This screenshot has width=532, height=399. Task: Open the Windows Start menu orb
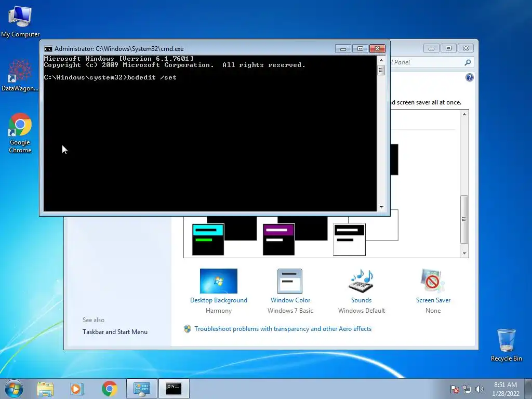pos(14,389)
